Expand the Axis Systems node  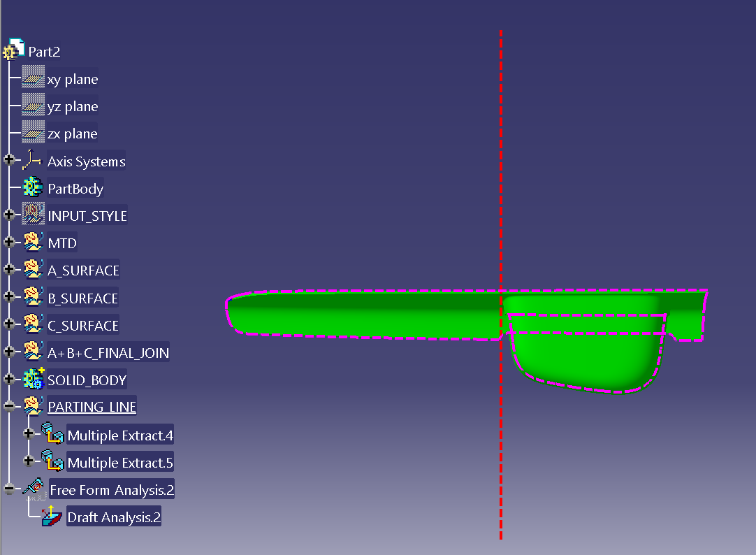[9, 159]
